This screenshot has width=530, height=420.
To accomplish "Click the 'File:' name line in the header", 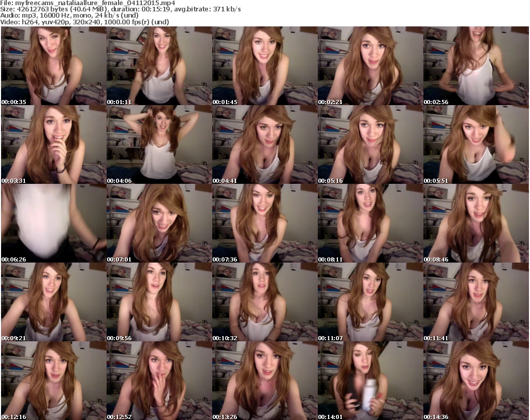I will 87,3.
